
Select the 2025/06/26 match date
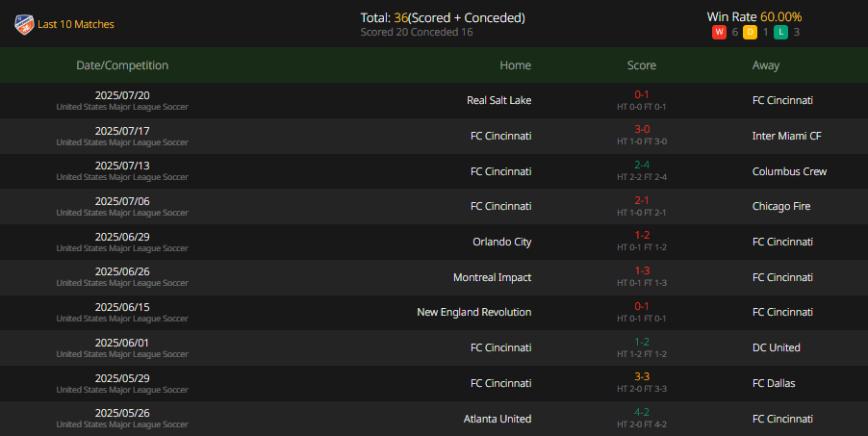click(122, 271)
